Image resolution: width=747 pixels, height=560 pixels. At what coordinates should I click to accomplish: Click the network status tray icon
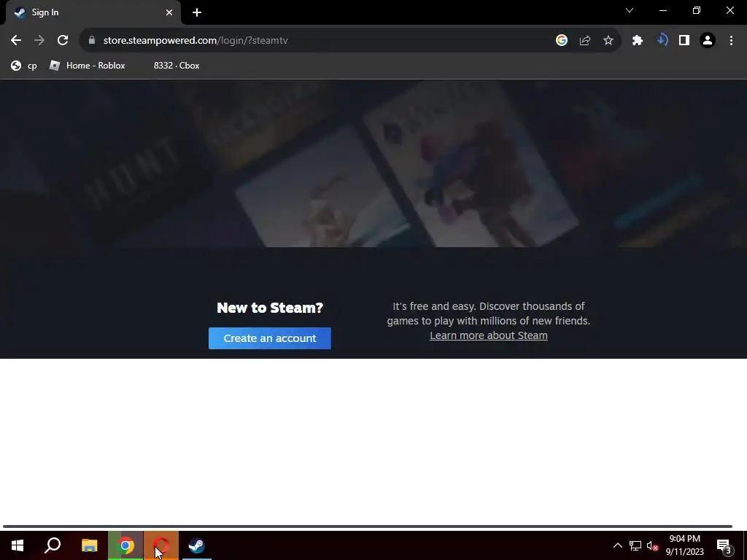point(635,545)
